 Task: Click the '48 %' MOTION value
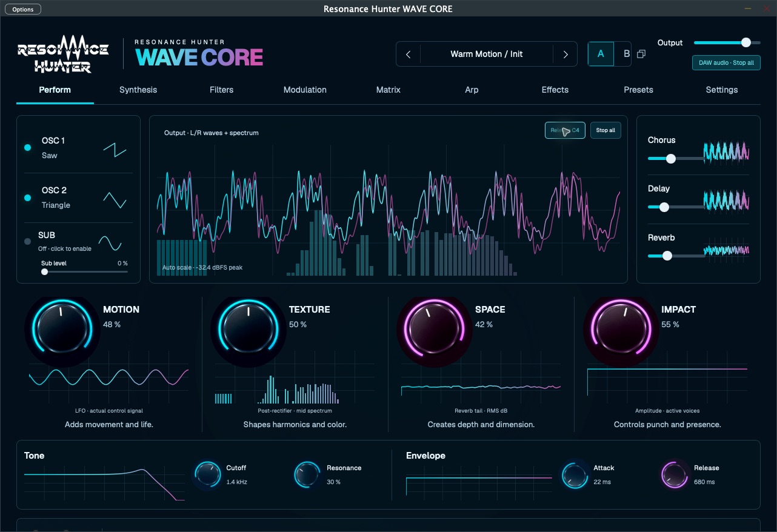112,325
